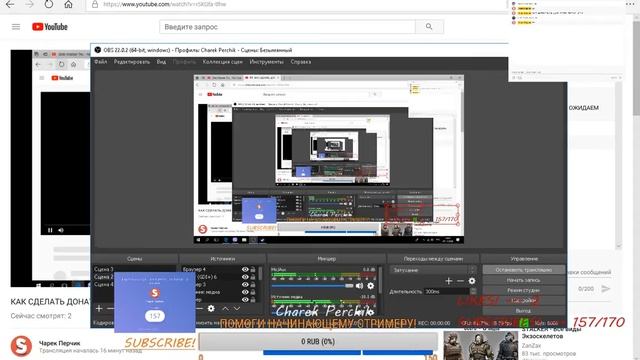
Task: Go forward in the browser
Action: click(29, 4)
